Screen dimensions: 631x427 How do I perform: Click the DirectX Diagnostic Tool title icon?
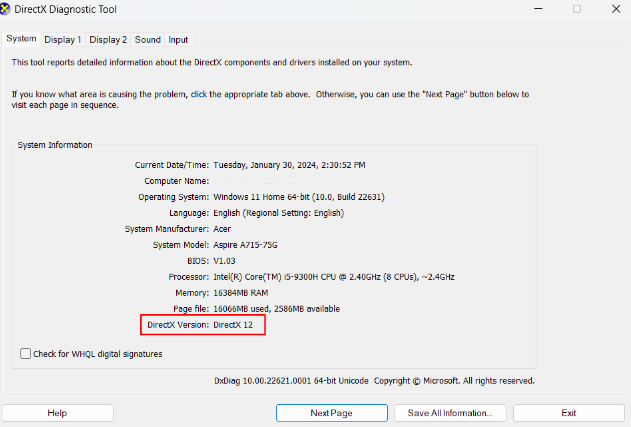(4, 9)
